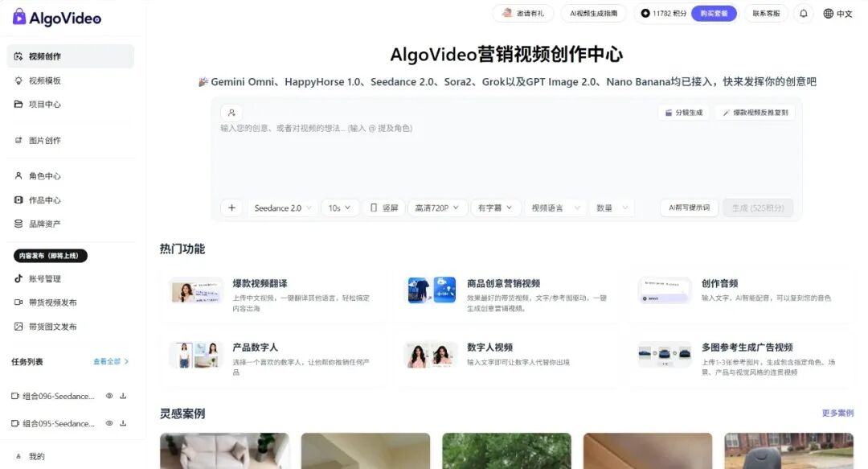Open the 数量 dropdown

612,208
